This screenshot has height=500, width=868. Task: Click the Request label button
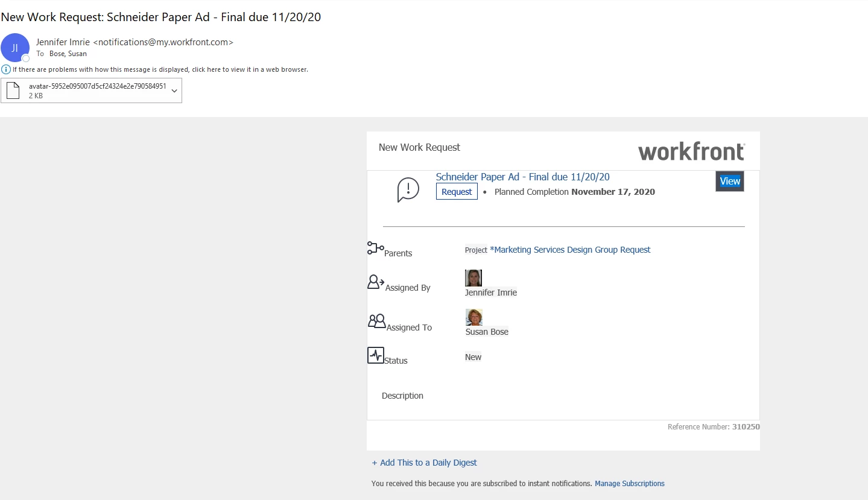[x=457, y=192]
